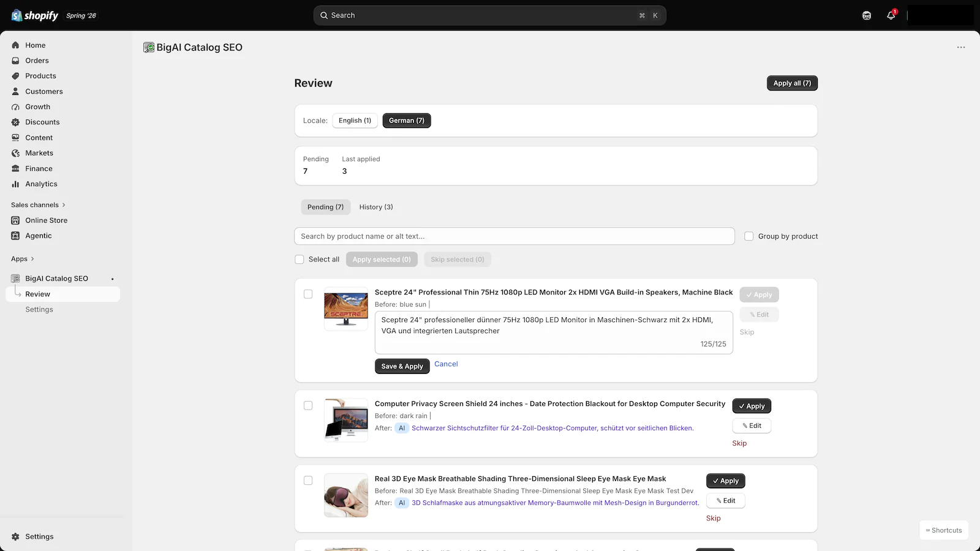Click the Content icon
The image size is (980, 551).
[15, 138]
